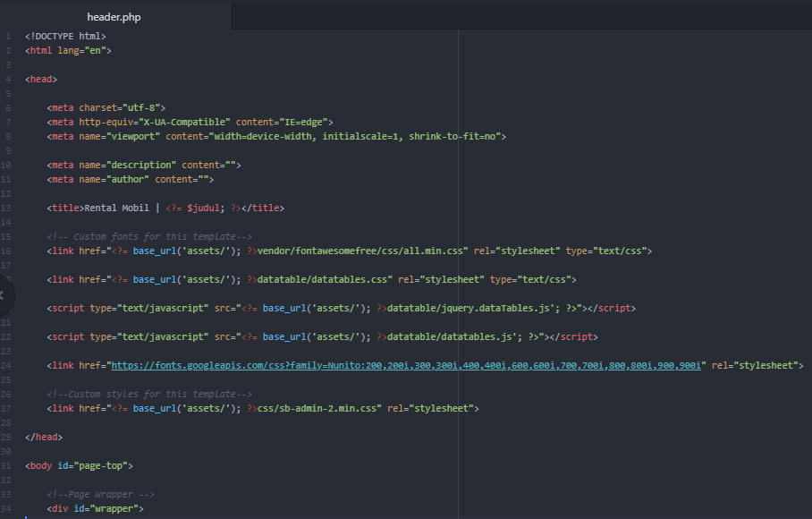Click the body id="page-top" line
Viewport: 812px width, 519px height.
[x=79, y=465]
